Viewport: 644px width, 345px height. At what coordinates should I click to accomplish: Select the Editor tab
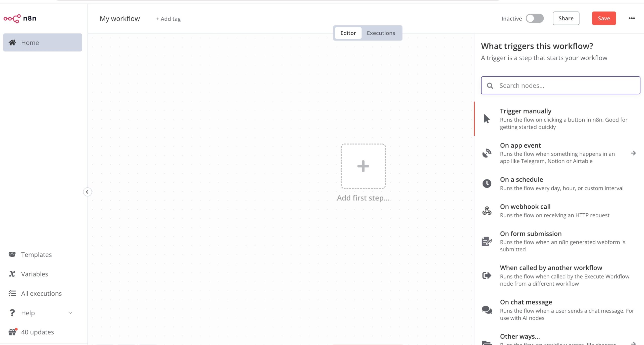click(348, 33)
